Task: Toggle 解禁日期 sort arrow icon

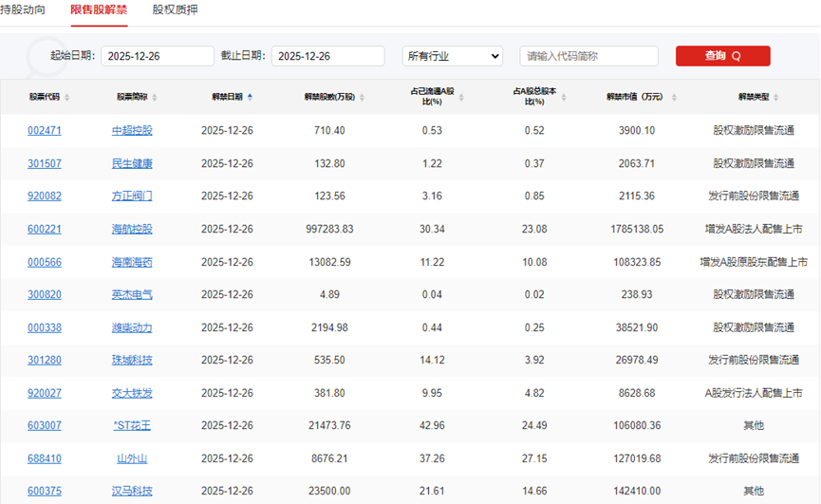Action: (250, 96)
